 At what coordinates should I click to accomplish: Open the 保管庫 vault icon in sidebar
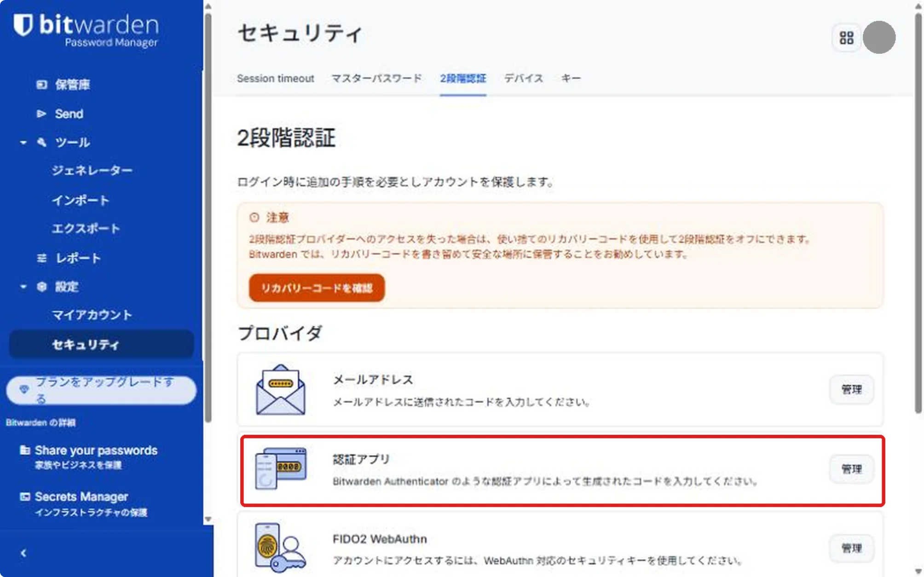coord(42,85)
